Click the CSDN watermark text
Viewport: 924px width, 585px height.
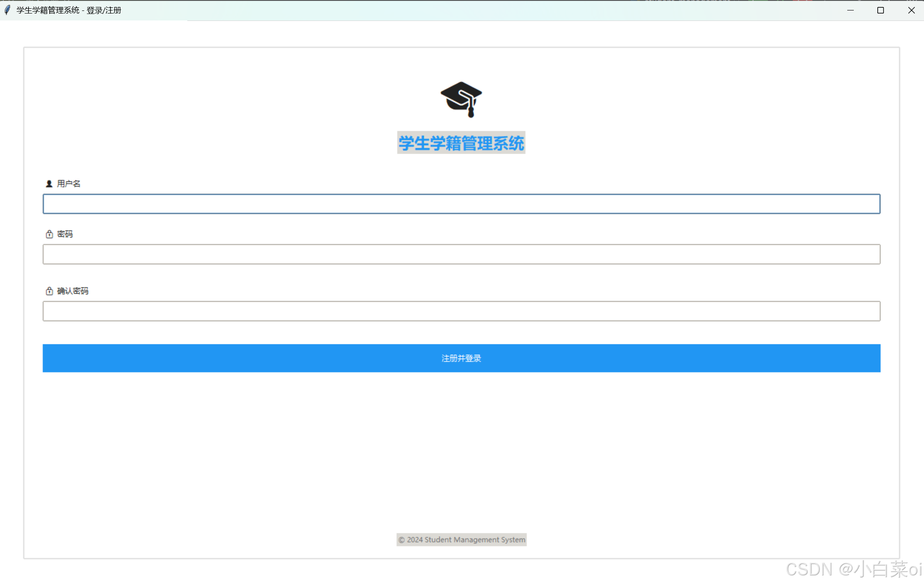pyautogui.click(x=852, y=569)
